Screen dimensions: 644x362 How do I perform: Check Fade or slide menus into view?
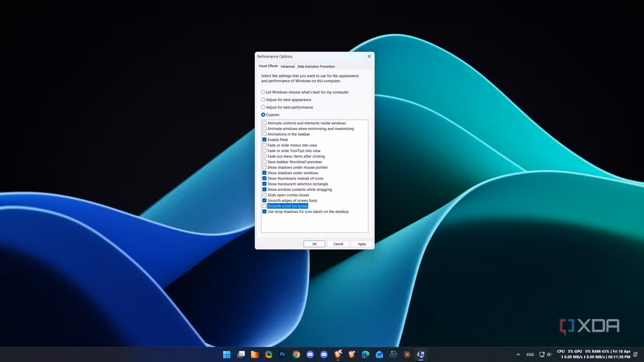(x=264, y=145)
